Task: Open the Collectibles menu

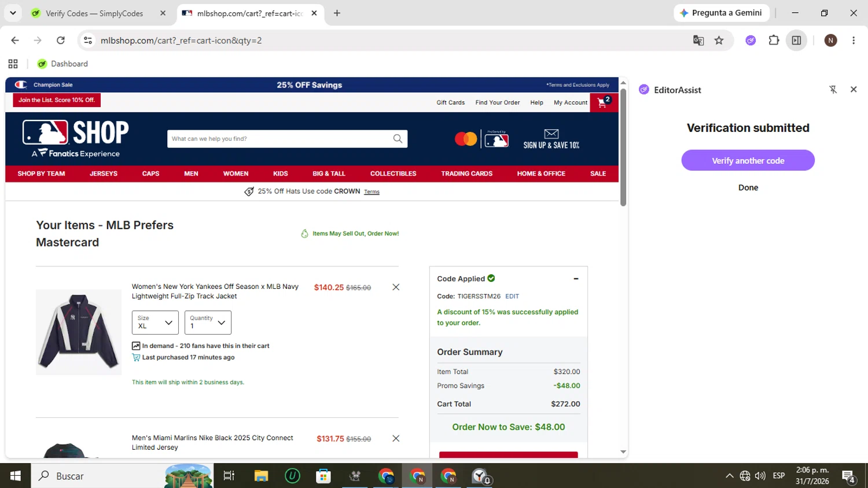Action: click(x=393, y=174)
